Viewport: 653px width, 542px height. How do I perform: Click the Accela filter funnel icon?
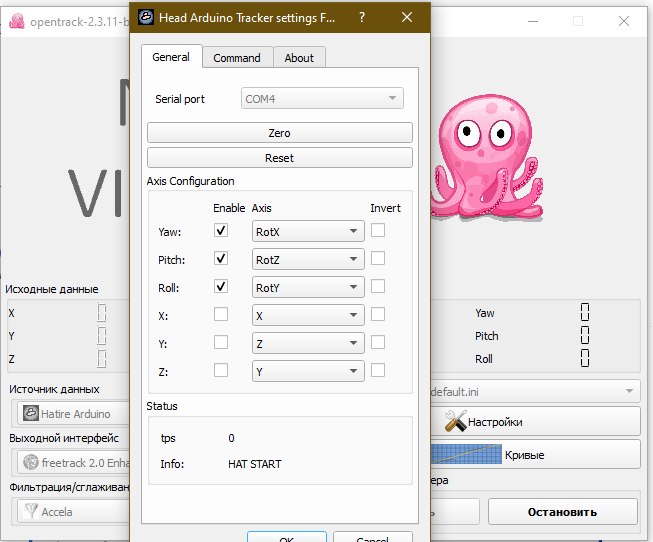31,512
